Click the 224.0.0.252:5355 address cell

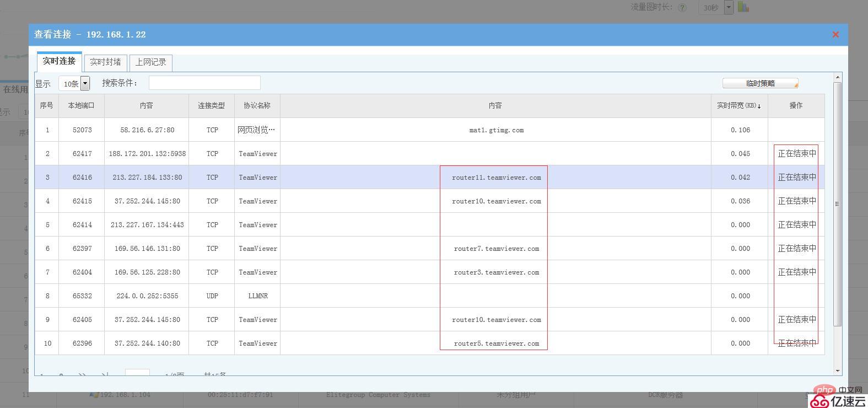pyautogui.click(x=147, y=296)
